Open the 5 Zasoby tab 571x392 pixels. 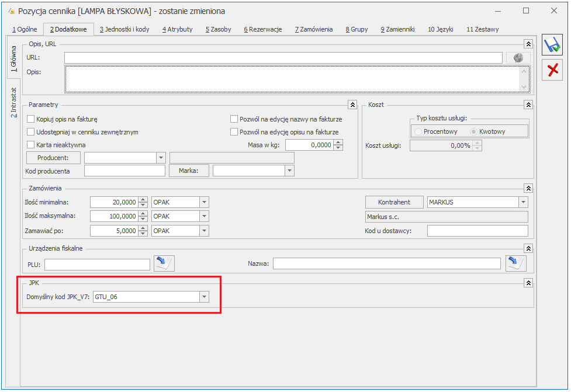(x=218, y=29)
